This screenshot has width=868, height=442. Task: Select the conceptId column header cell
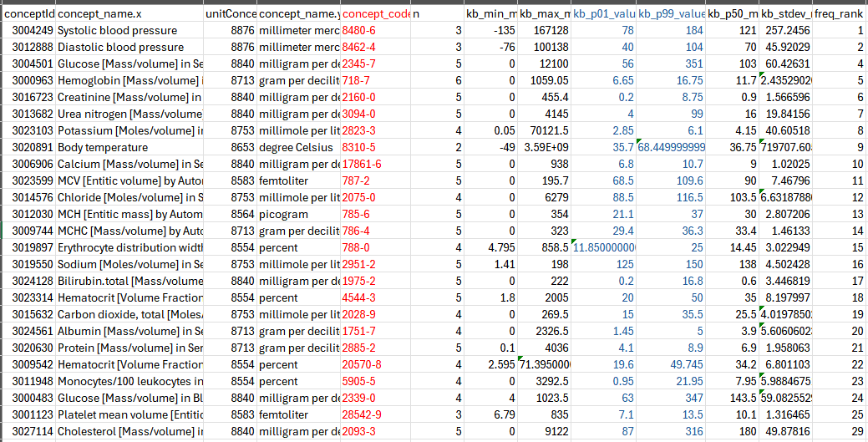(x=28, y=14)
